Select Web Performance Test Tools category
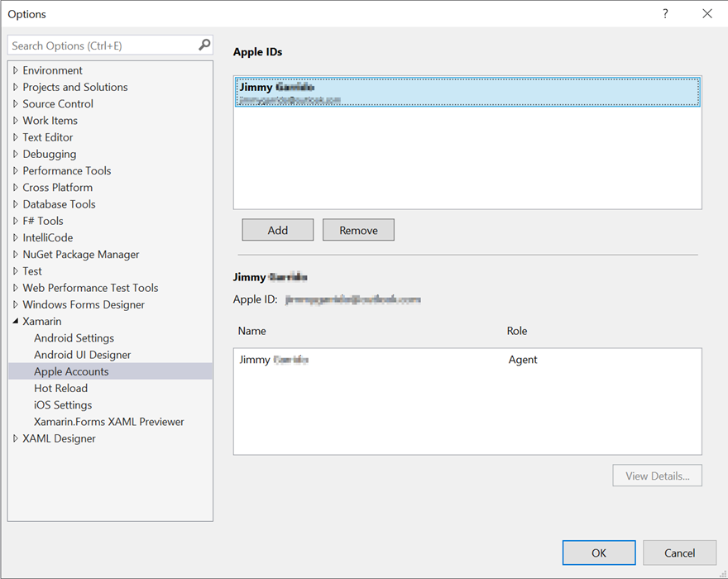 point(90,287)
